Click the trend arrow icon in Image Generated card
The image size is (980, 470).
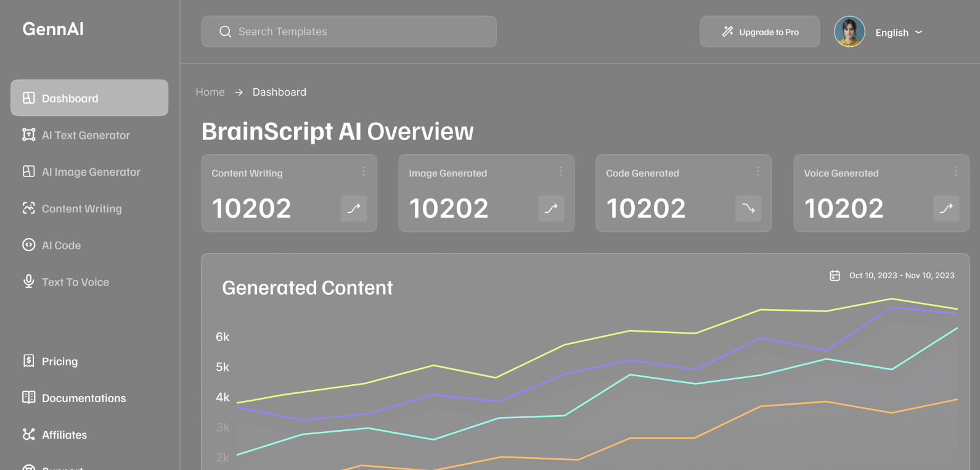[551, 208]
